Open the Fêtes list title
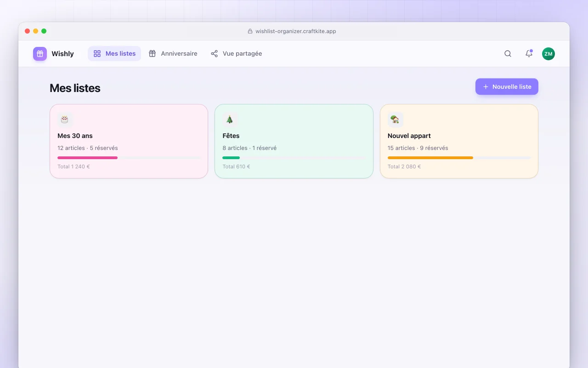 [x=231, y=136]
